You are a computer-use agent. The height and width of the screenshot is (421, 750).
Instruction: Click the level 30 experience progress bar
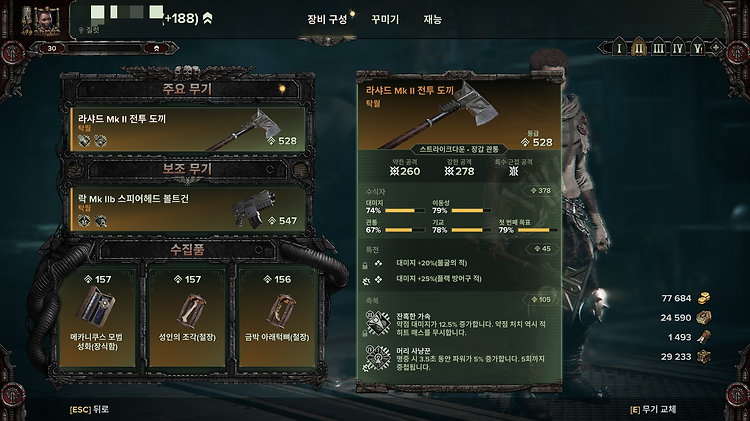coord(104,48)
